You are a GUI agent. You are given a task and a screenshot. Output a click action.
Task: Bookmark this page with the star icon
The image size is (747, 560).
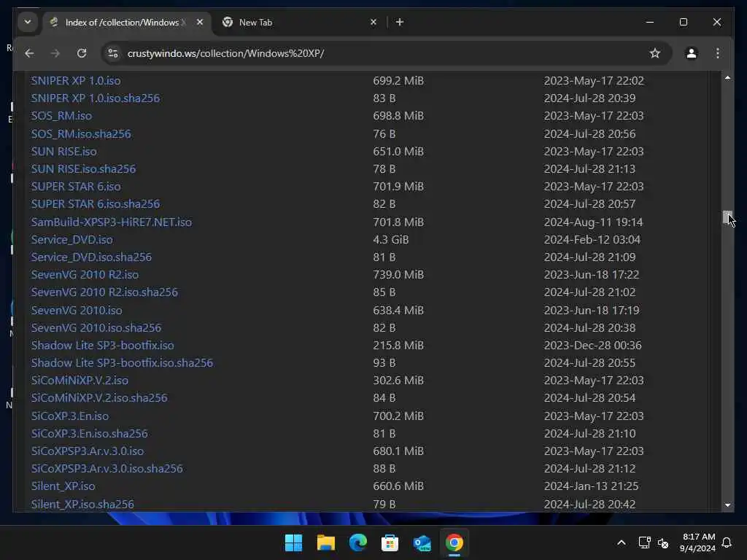click(x=655, y=53)
